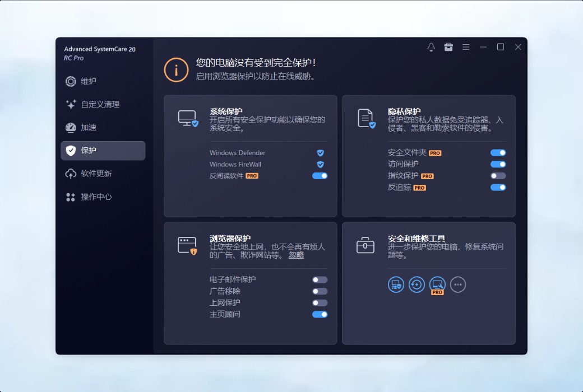Enable 电子邮件保护 toggle

(320, 280)
